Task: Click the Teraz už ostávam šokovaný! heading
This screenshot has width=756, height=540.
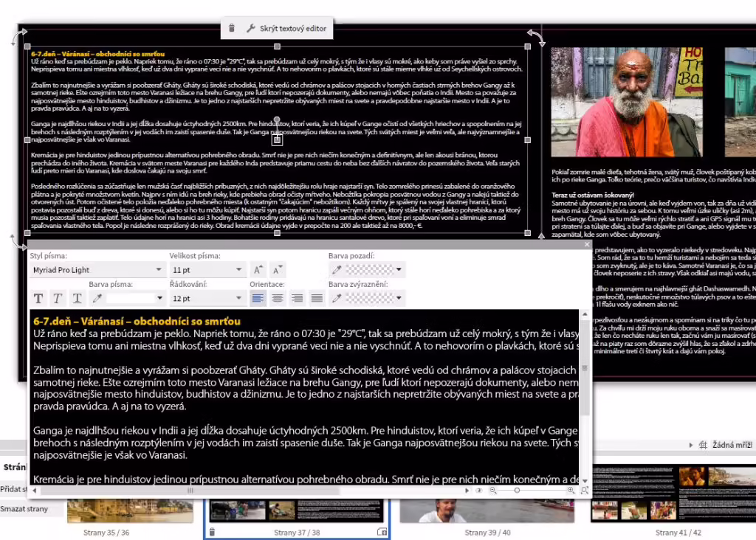Action: pos(593,195)
